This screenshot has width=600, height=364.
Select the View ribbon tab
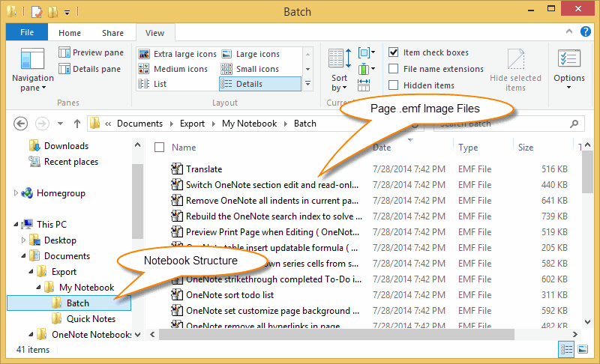click(x=155, y=33)
